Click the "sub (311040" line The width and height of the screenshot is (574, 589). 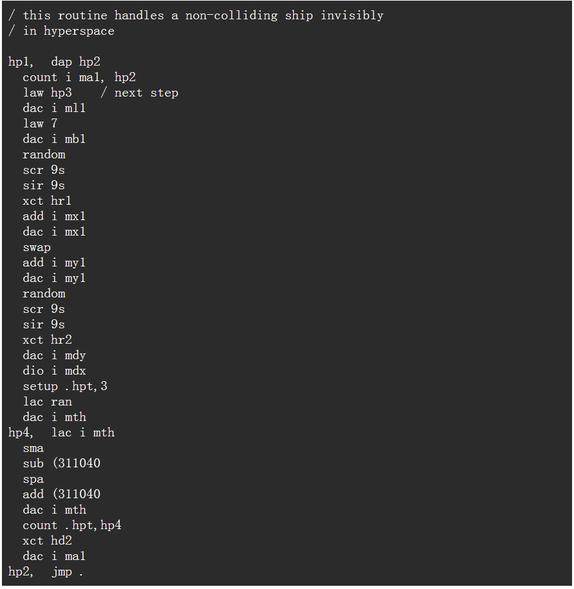(x=61, y=464)
